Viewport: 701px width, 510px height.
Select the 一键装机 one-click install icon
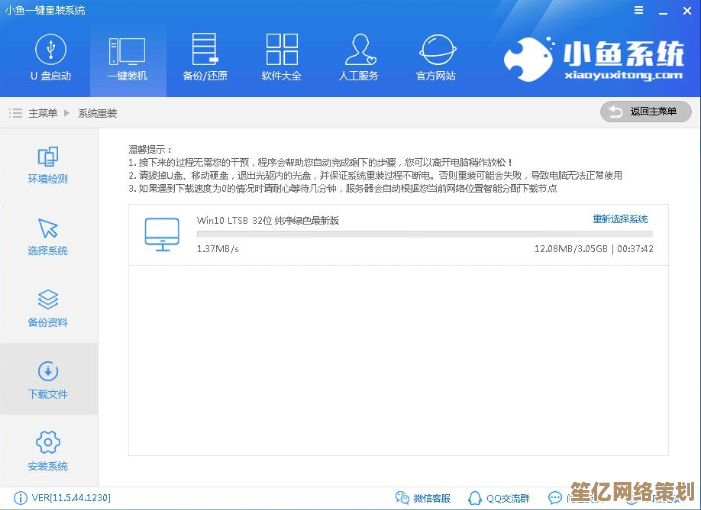pyautogui.click(x=127, y=57)
